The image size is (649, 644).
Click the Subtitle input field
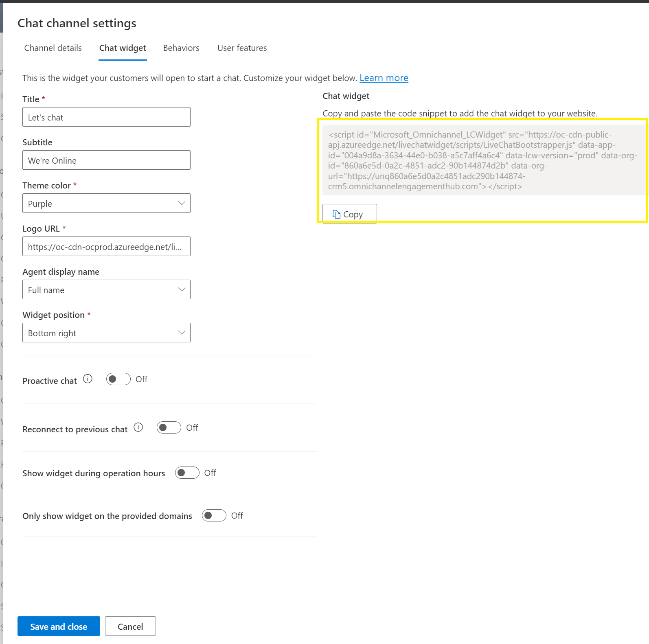click(106, 160)
